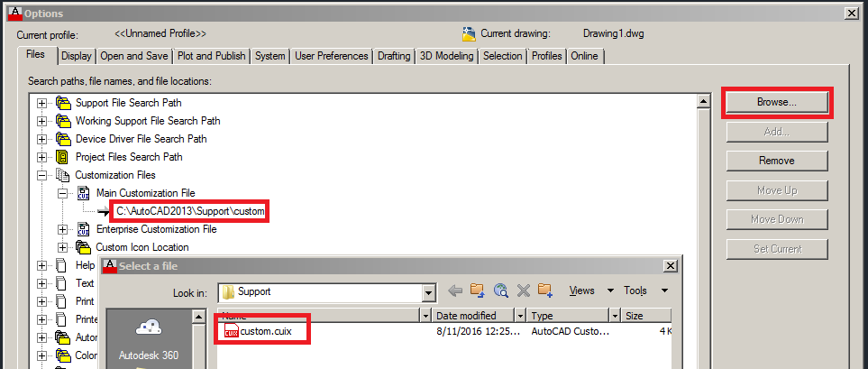
Task: Open the Profiles tab
Action: [547, 56]
